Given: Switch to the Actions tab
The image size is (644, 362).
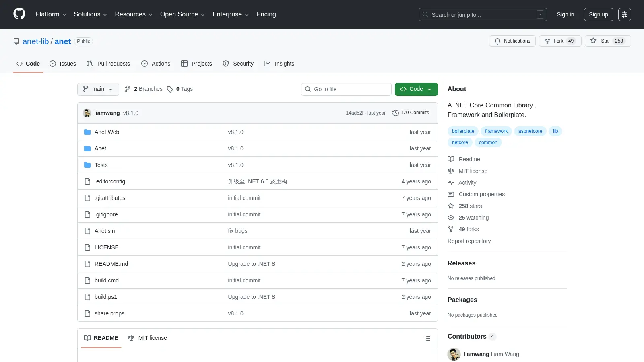Looking at the screenshot, I should coord(156,64).
